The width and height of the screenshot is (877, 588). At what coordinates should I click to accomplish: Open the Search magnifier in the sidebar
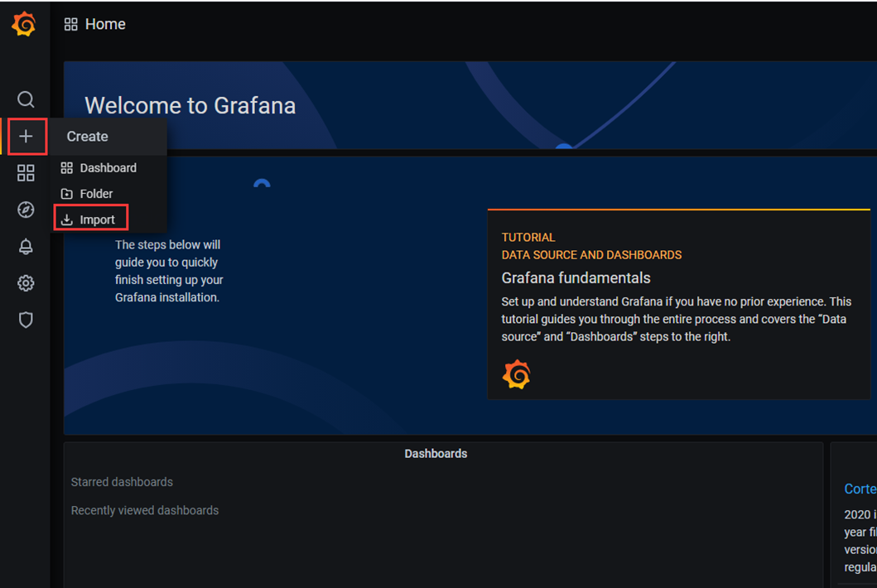click(26, 99)
